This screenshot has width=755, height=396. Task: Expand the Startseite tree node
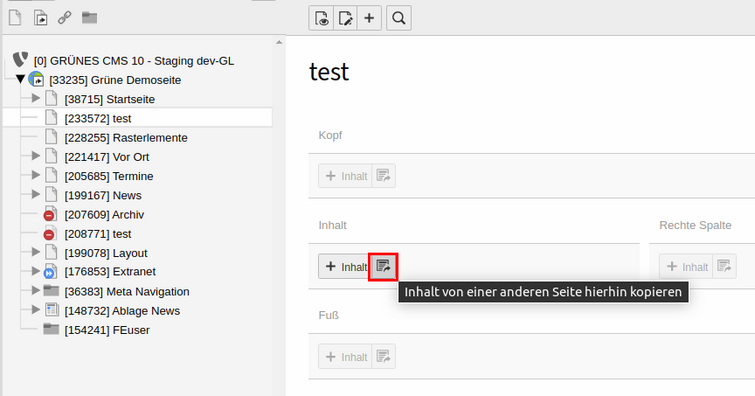pos(36,98)
